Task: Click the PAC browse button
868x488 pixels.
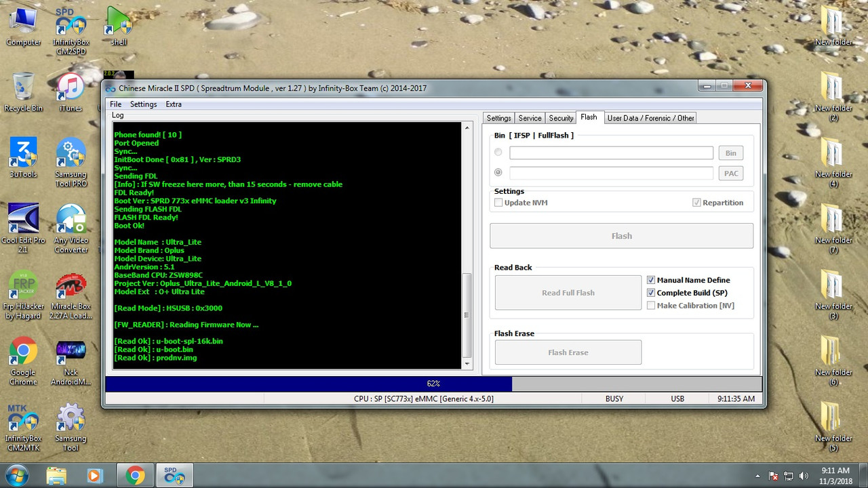Action: [731, 174]
